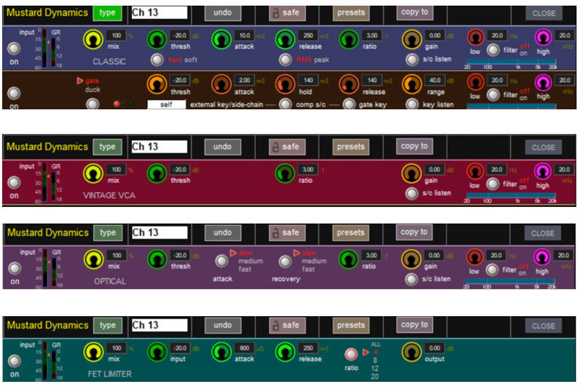Screen dimensions: 583x392
Task: Cycle OPTICAL recovery speed selector
Action: (285, 262)
